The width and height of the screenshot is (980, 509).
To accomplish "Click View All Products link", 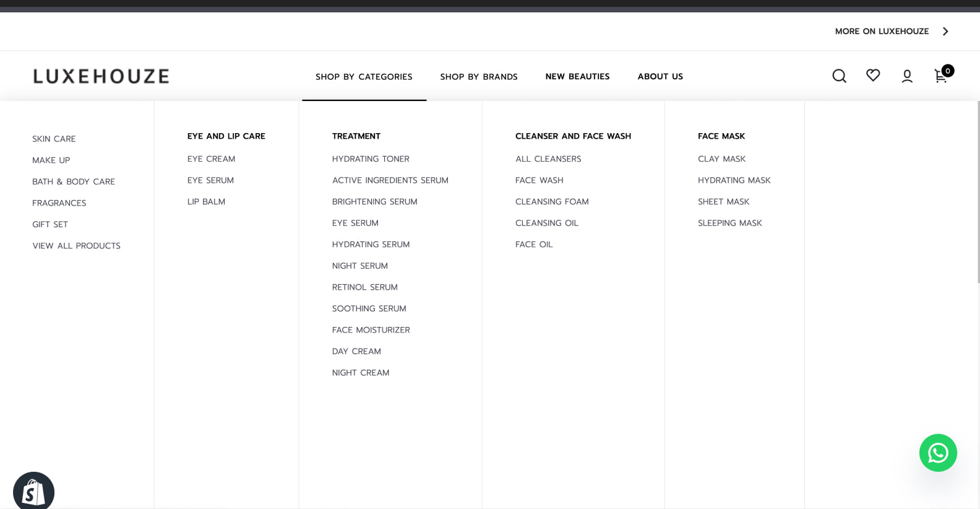I will pos(77,246).
